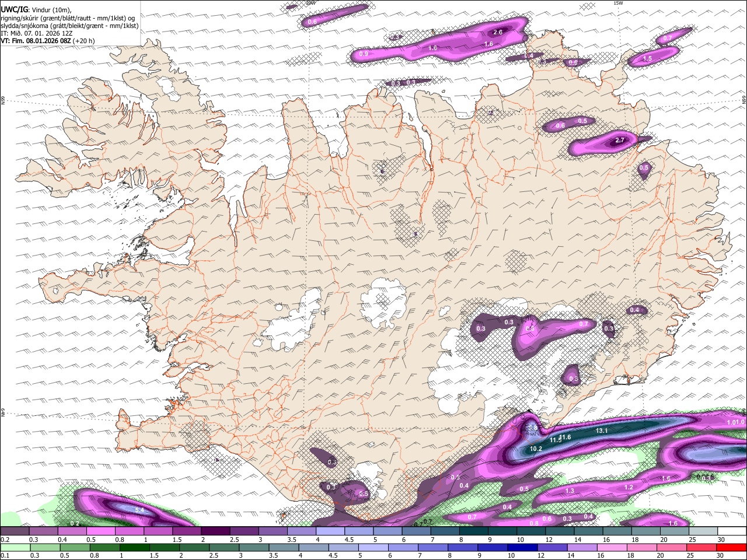Click the 13.1 precipitation value on the map
Viewport: 747px width, 560px height.
602,430
